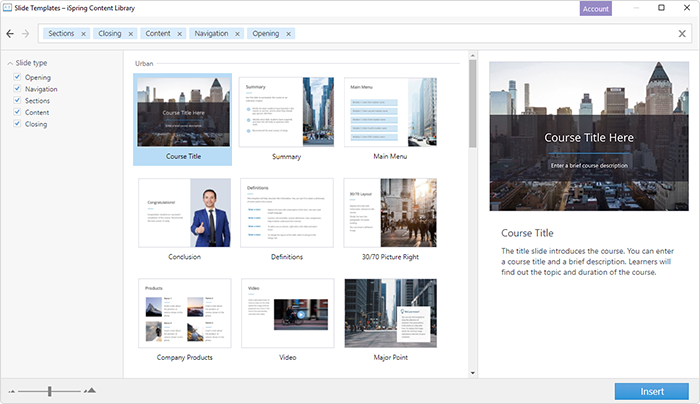This screenshot has width=700, height=404.
Task: Close the Slide Templates window
Action: click(687, 8)
